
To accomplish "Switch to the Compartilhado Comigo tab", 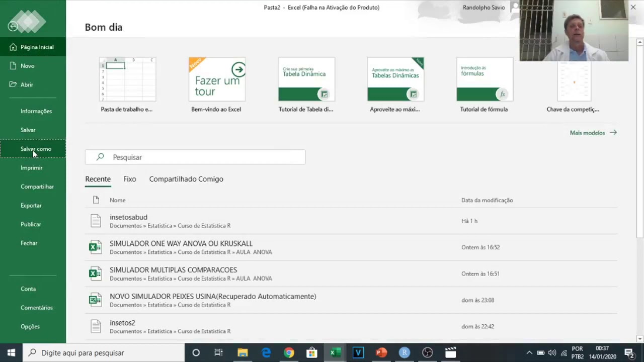I will 186,179.
